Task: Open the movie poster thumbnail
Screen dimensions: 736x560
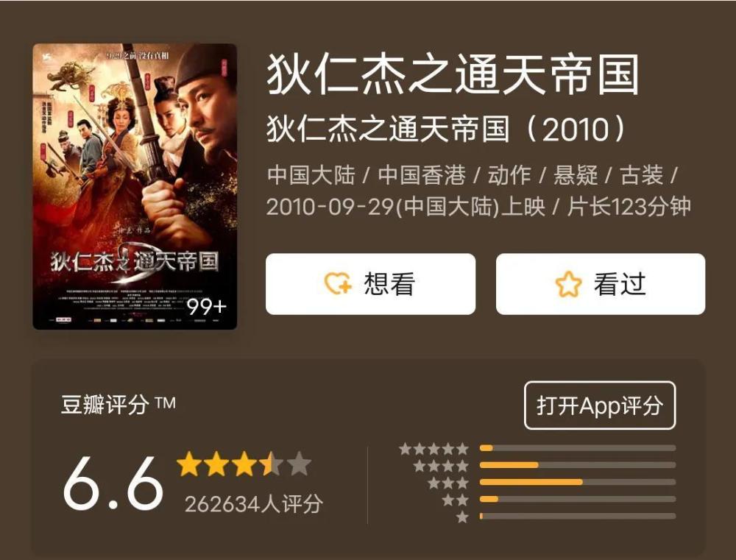Action: 135,186
